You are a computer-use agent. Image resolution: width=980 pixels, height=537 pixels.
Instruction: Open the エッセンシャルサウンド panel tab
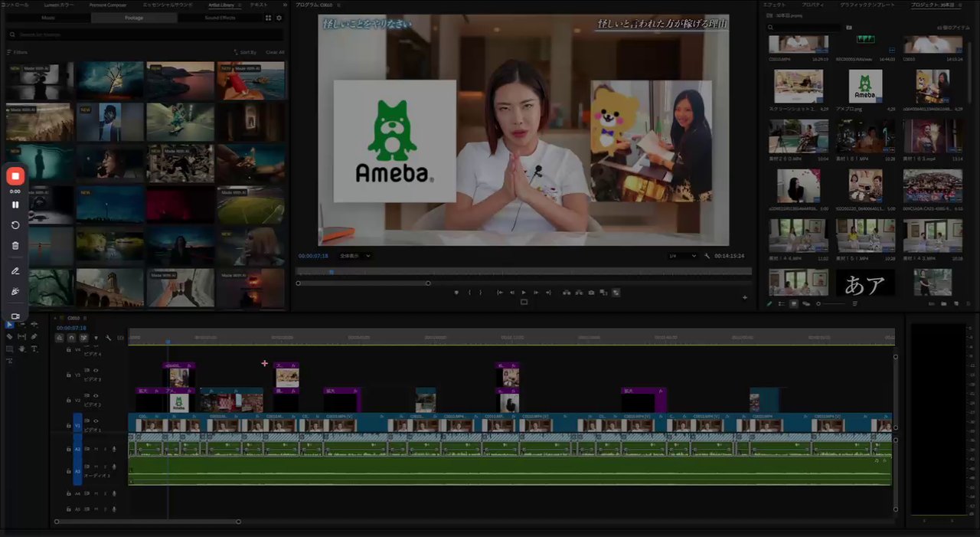166,5
